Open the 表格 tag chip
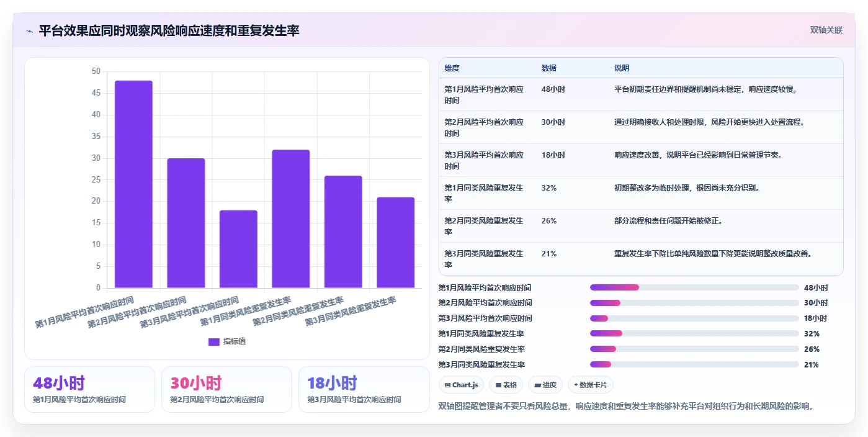 (506, 385)
